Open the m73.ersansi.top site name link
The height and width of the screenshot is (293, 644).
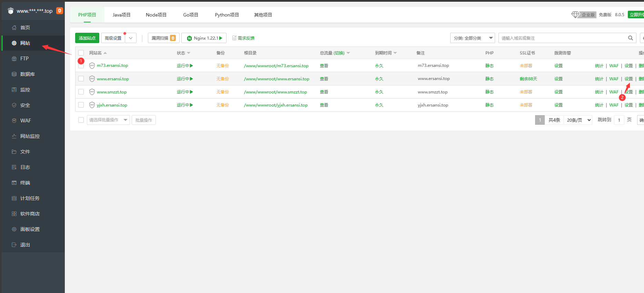(x=112, y=65)
